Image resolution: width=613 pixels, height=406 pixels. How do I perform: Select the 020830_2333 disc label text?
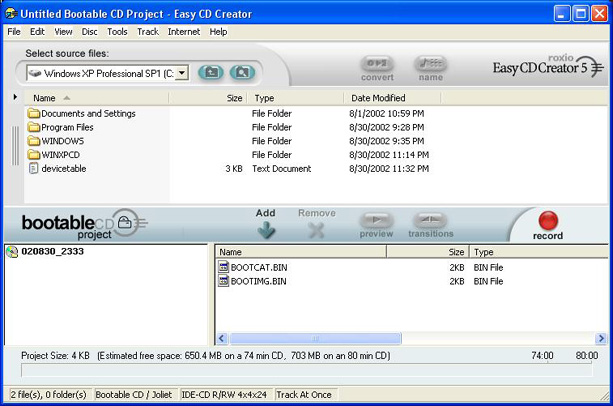(x=52, y=251)
